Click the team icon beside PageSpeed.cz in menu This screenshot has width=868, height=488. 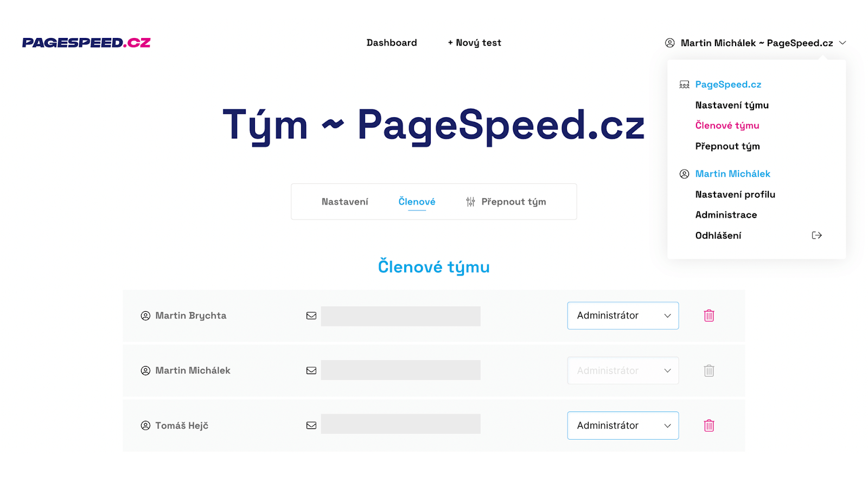point(684,85)
